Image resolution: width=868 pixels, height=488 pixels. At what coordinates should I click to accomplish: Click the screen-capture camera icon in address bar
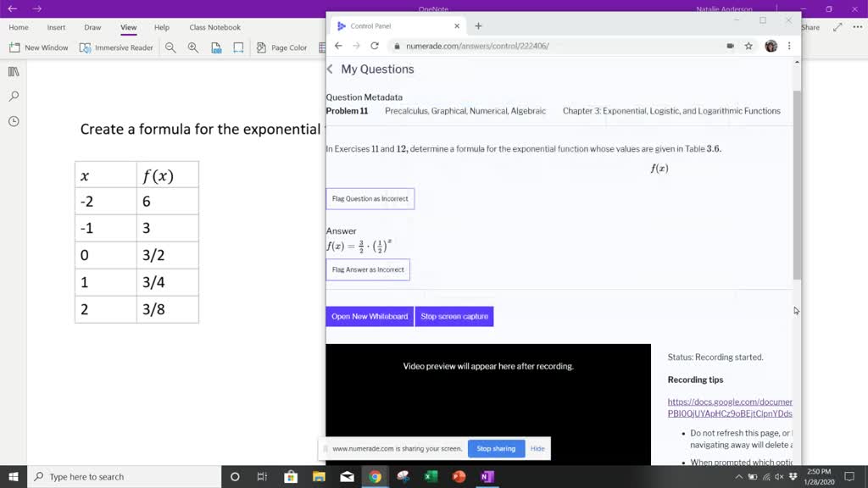(x=730, y=46)
